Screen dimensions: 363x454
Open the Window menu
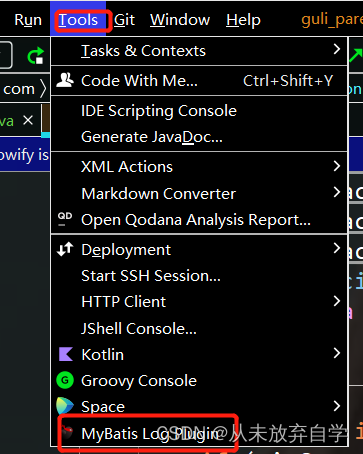coord(180,20)
